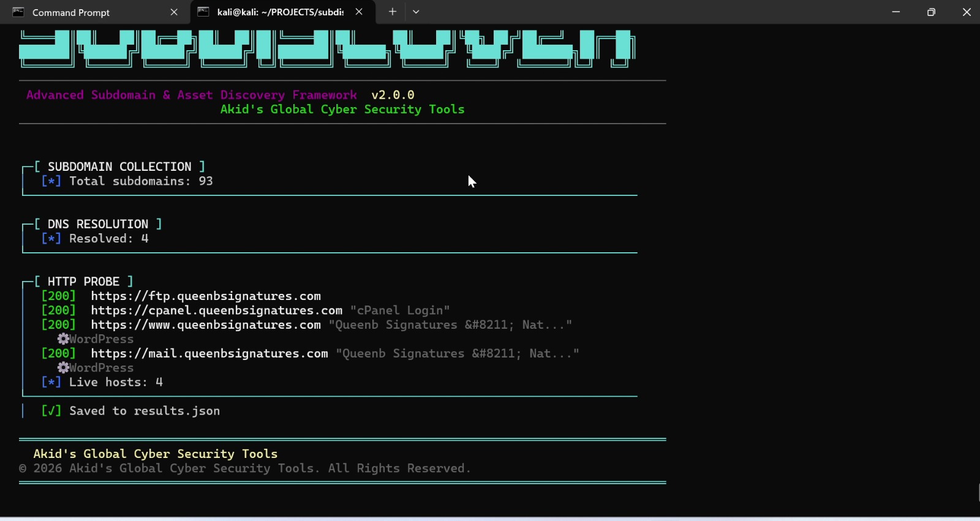Click the https://cpanel.queenbsignatures.com URL

click(217, 310)
